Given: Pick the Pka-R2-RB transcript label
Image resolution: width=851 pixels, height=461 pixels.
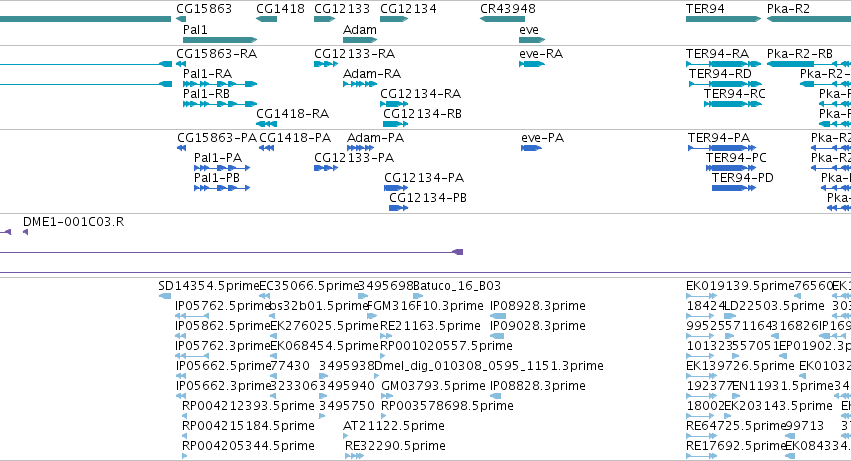Looking at the screenshot, I should [x=799, y=54].
